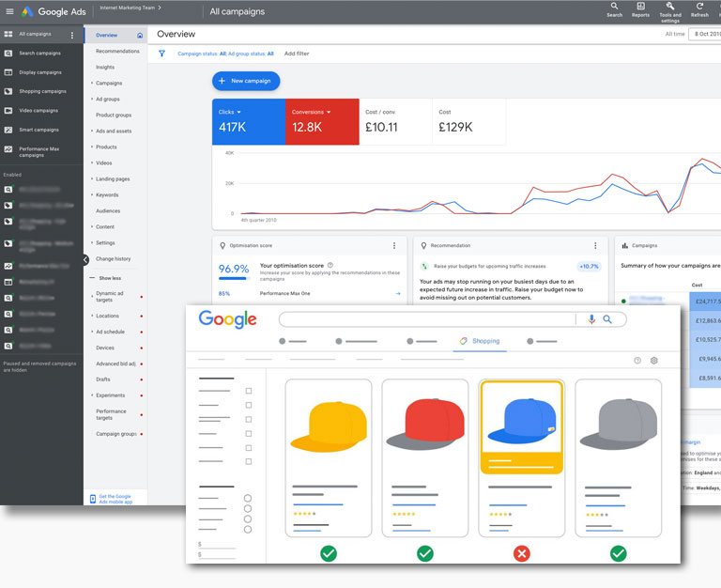Click inside the Google search box
This screenshot has height=588, width=721.
[427, 319]
